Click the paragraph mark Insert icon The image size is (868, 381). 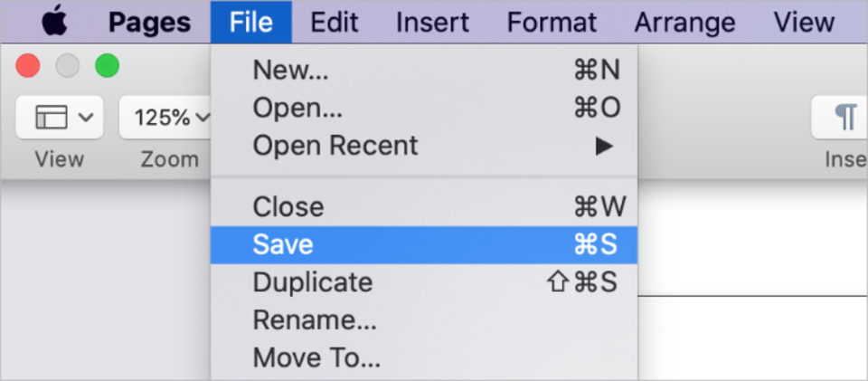845,118
